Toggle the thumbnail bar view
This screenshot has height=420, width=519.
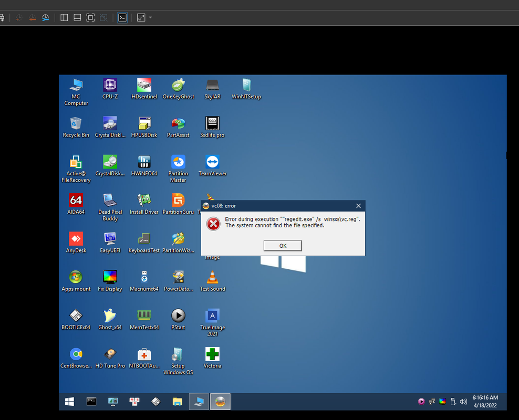[x=77, y=17]
